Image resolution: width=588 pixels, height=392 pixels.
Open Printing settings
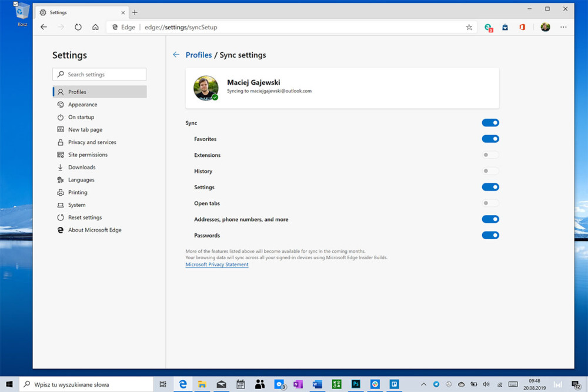pos(100,192)
